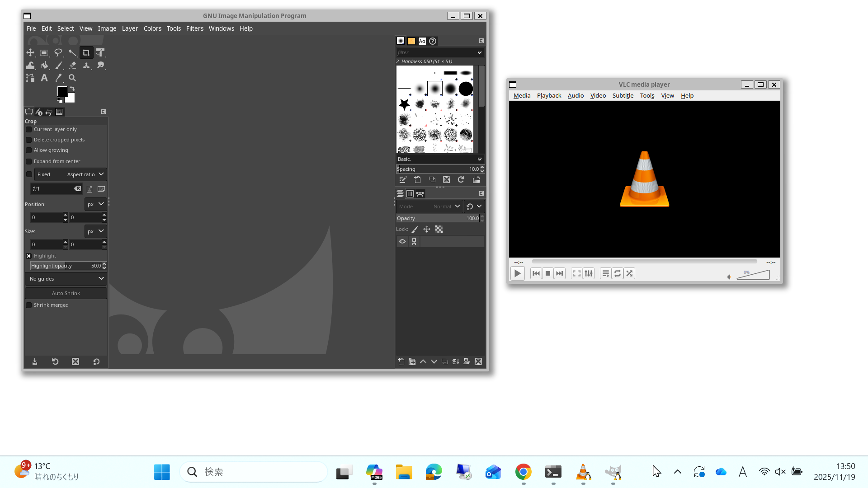The height and width of the screenshot is (488, 868).
Task: Open VLC extended settings equalizer icon
Action: [589, 273]
